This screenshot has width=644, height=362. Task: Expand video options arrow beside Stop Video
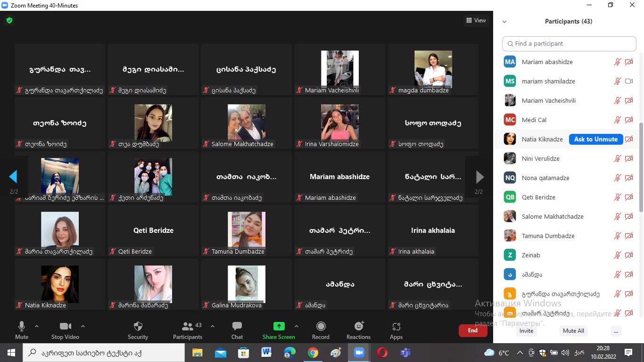click(83, 326)
